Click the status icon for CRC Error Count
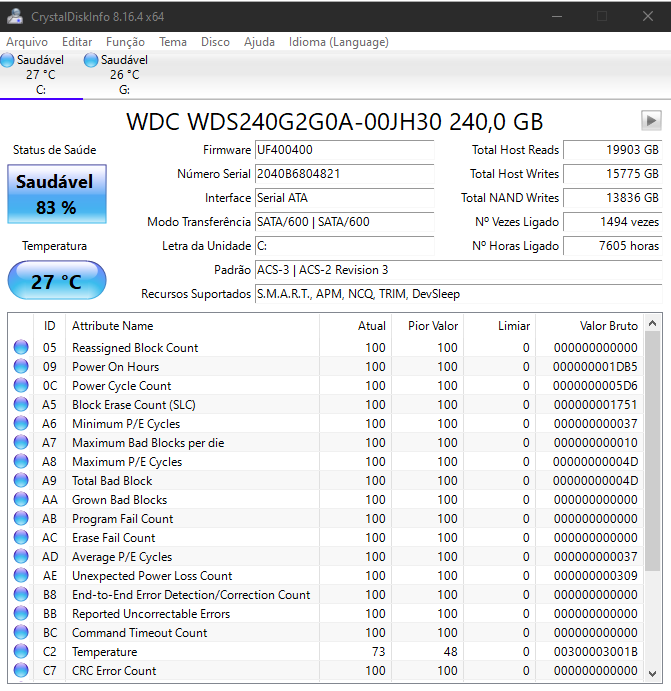 [x=21, y=670]
